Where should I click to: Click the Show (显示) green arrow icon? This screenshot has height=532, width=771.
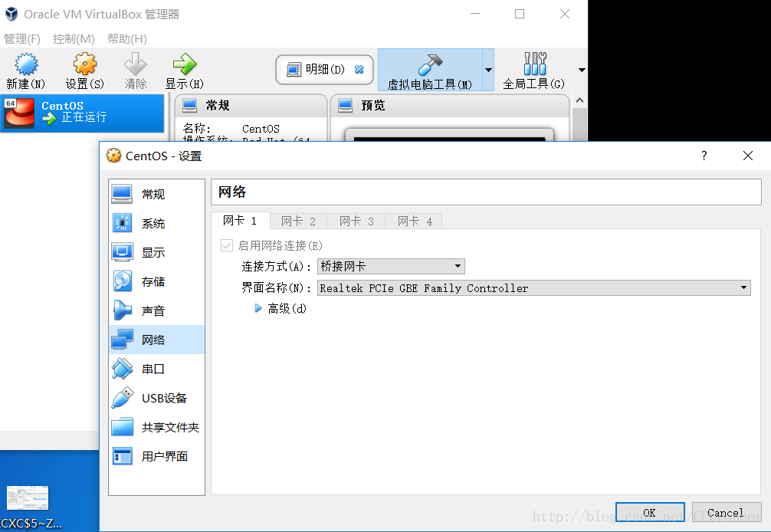185,64
